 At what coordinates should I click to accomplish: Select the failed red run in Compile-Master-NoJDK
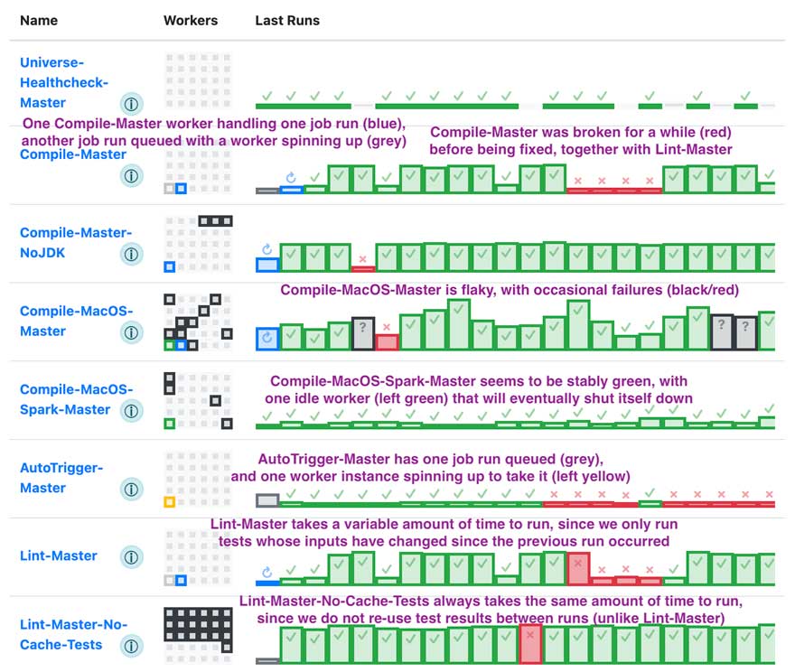click(x=363, y=267)
